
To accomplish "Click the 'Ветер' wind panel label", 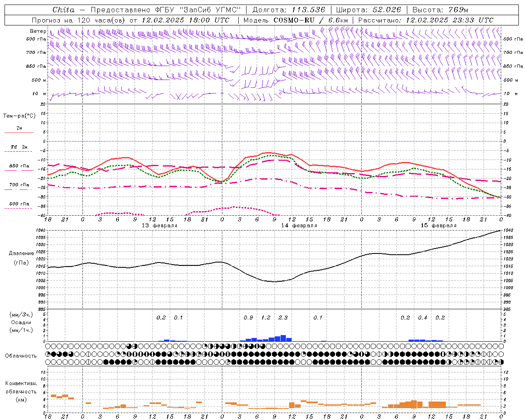I will [x=38, y=31].
